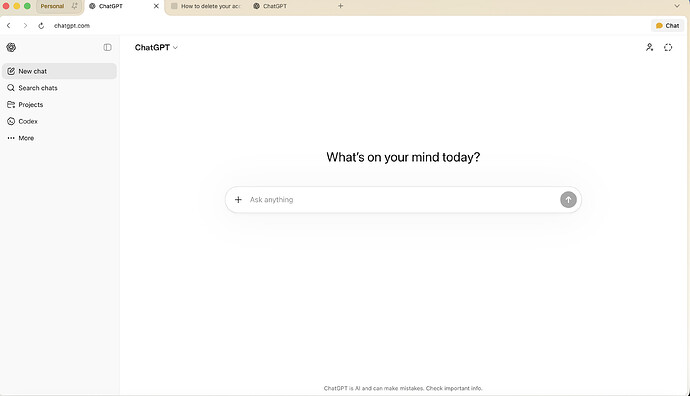Click the footer disclaimer text

pyautogui.click(x=403, y=388)
